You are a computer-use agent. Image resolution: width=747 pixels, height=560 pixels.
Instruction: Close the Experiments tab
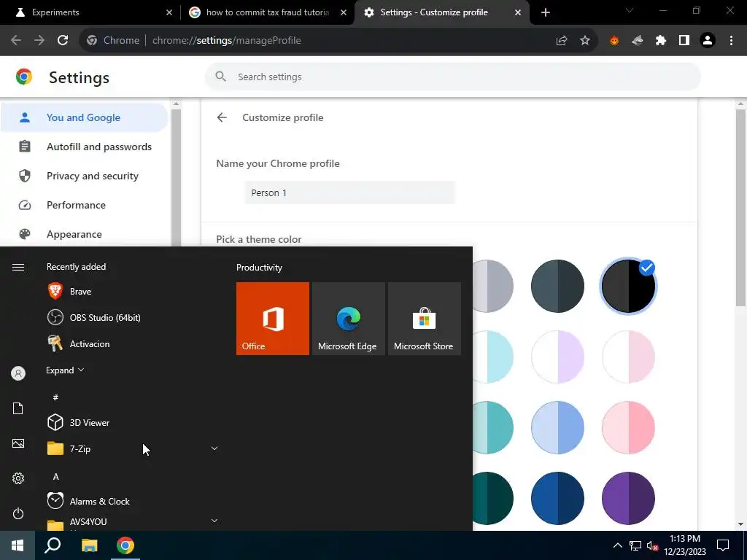169,12
